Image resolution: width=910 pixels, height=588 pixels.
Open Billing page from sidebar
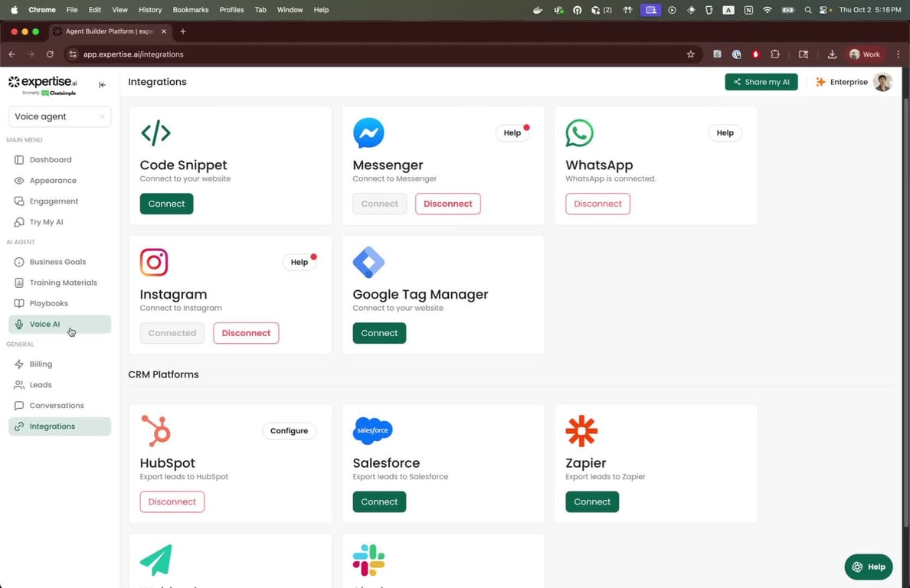click(59, 364)
